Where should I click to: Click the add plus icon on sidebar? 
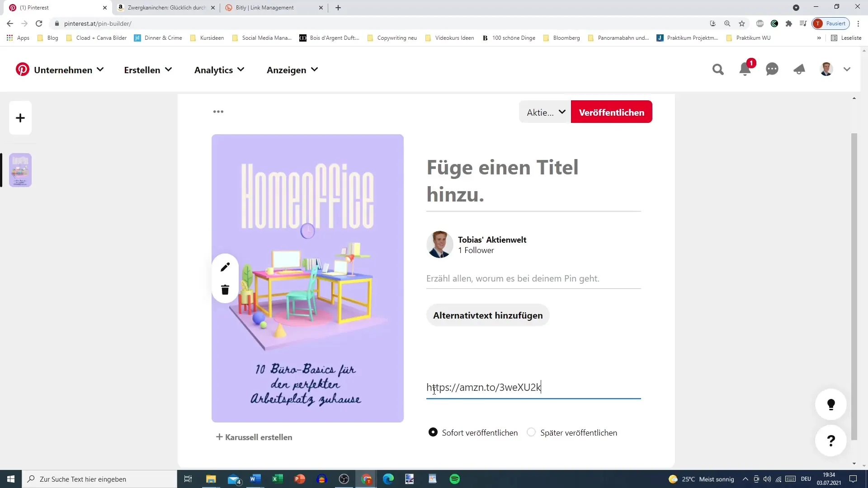coord(20,118)
